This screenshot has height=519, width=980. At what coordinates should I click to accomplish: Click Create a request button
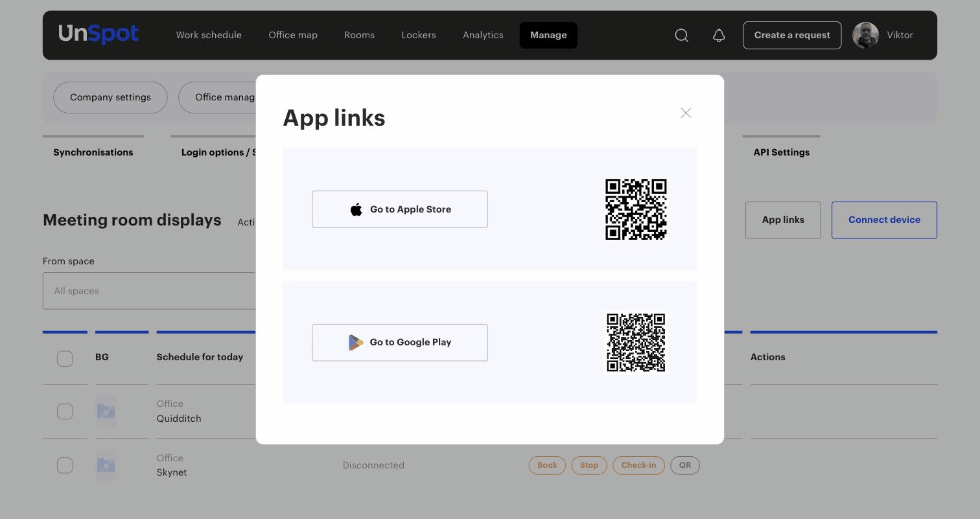[792, 36]
